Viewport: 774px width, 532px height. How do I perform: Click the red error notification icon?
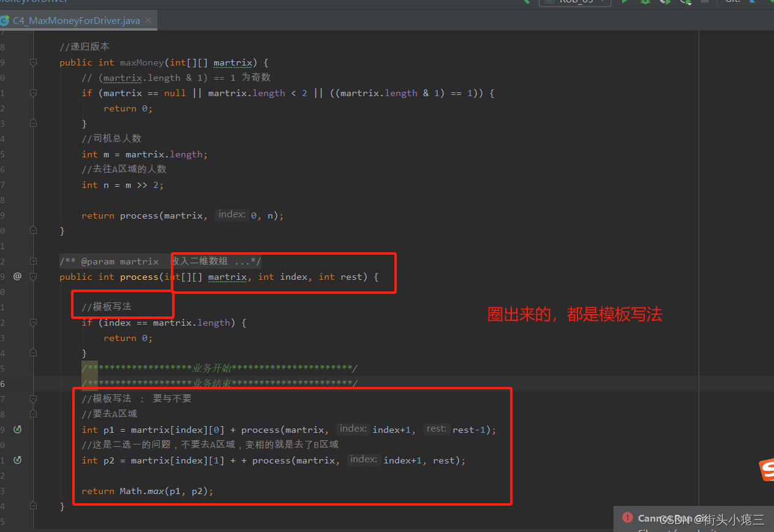[627, 518]
